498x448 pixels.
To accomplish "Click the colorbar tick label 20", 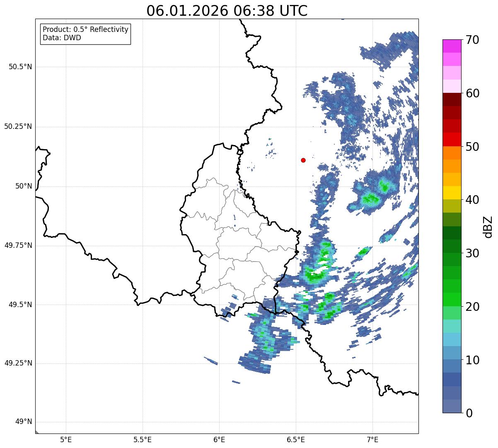I will (472, 307).
